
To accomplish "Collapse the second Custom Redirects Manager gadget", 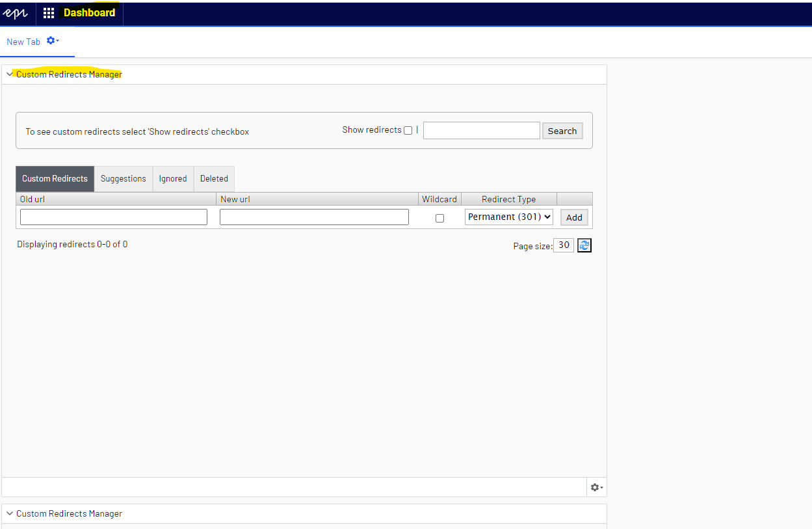I will tap(10, 514).
